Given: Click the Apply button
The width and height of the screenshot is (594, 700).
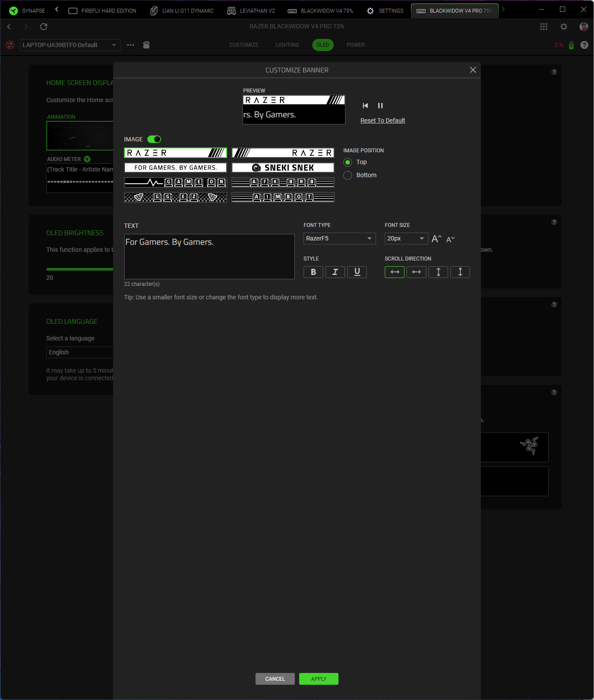Looking at the screenshot, I should pyautogui.click(x=319, y=679).
